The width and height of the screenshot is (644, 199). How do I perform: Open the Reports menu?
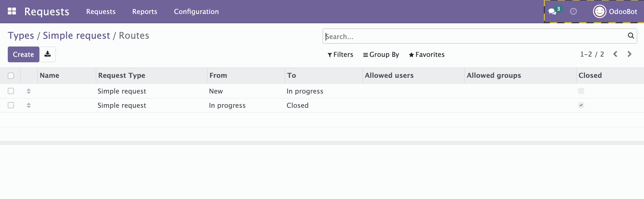coord(145,12)
